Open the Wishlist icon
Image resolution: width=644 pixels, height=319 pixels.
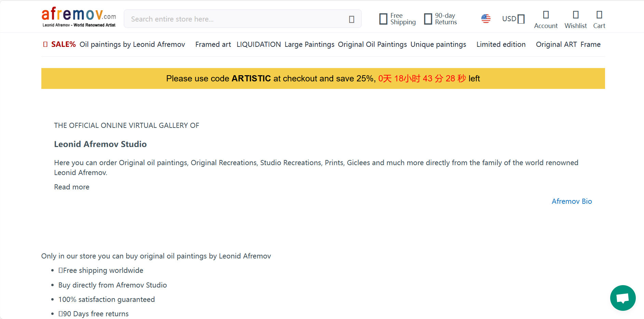[576, 15]
